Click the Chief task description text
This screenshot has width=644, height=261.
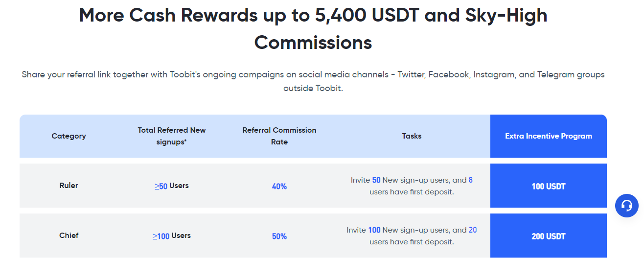tap(412, 236)
